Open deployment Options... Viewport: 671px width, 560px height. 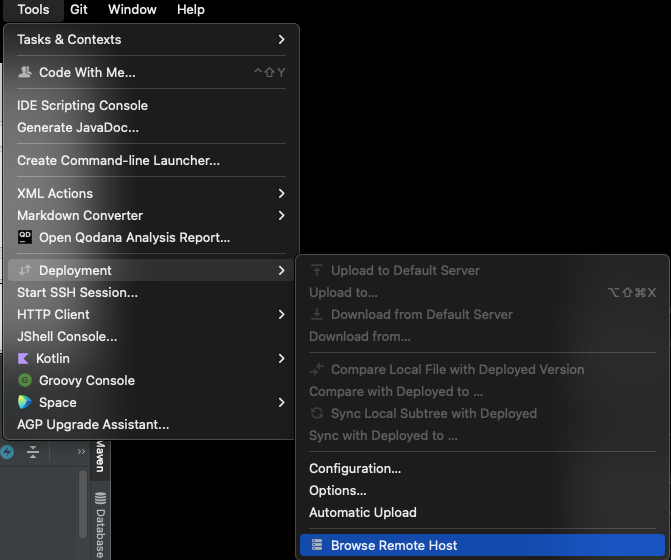(482, 490)
